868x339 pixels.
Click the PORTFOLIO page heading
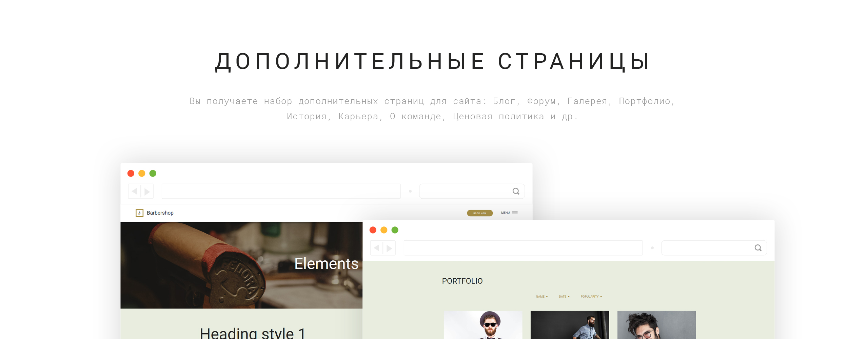pos(462,281)
